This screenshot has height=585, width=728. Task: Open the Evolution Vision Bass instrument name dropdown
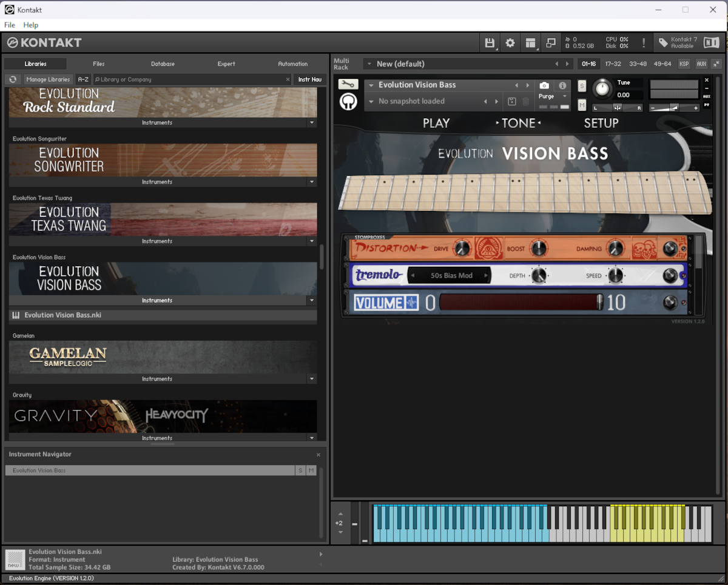coord(371,85)
